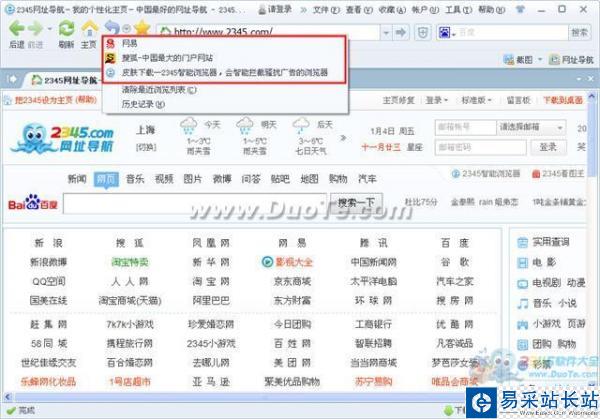This screenshot has width=600, height=419.
Task: Open 淘宝特卖 link
Action: coord(130,262)
